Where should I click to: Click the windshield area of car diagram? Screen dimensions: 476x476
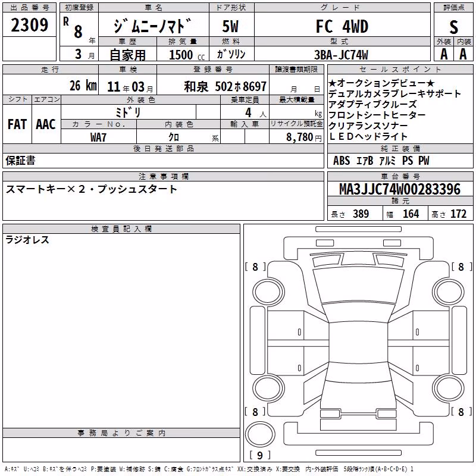[358, 286]
